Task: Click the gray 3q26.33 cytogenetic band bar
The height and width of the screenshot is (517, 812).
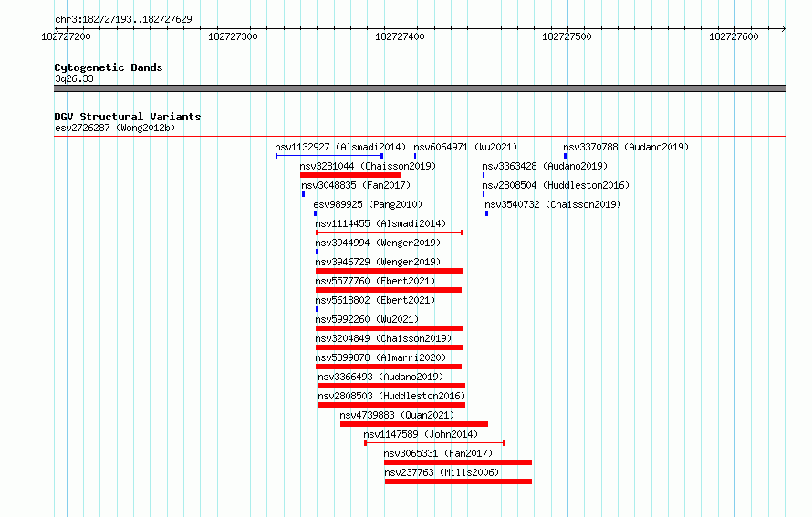Action: [420, 88]
